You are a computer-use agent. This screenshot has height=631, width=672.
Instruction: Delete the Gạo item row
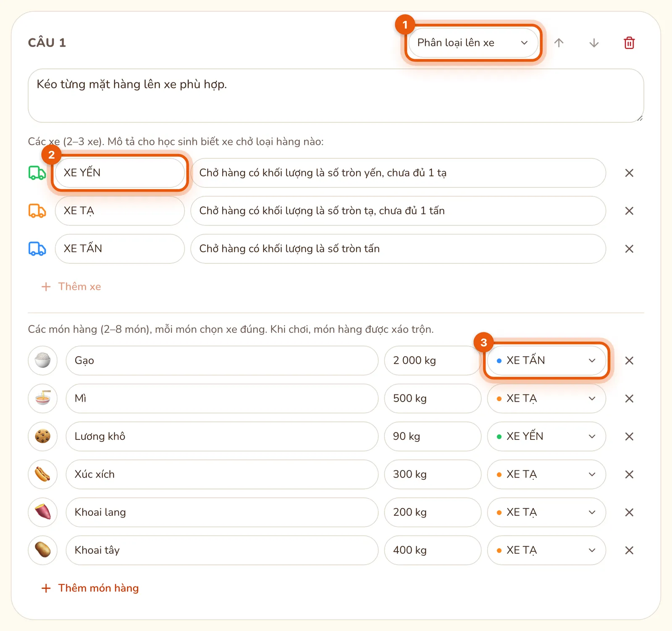629,360
